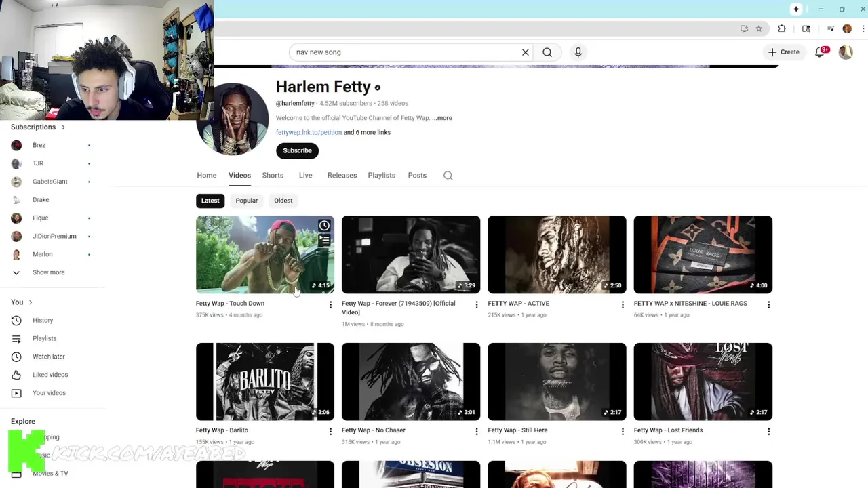Expand the You section chevron

tap(30, 302)
